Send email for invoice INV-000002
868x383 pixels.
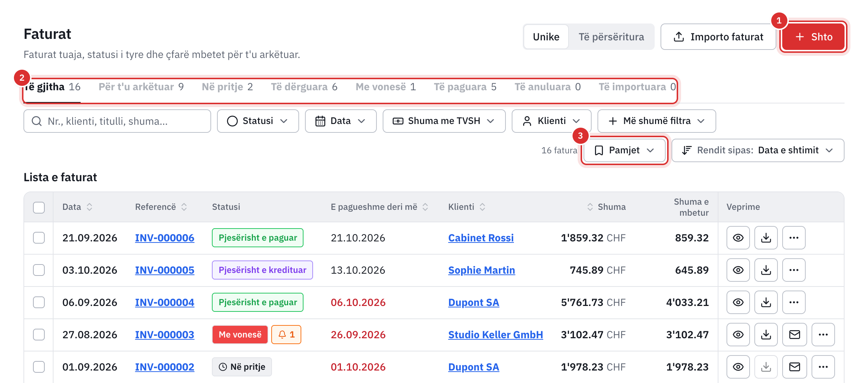[794, 367]
